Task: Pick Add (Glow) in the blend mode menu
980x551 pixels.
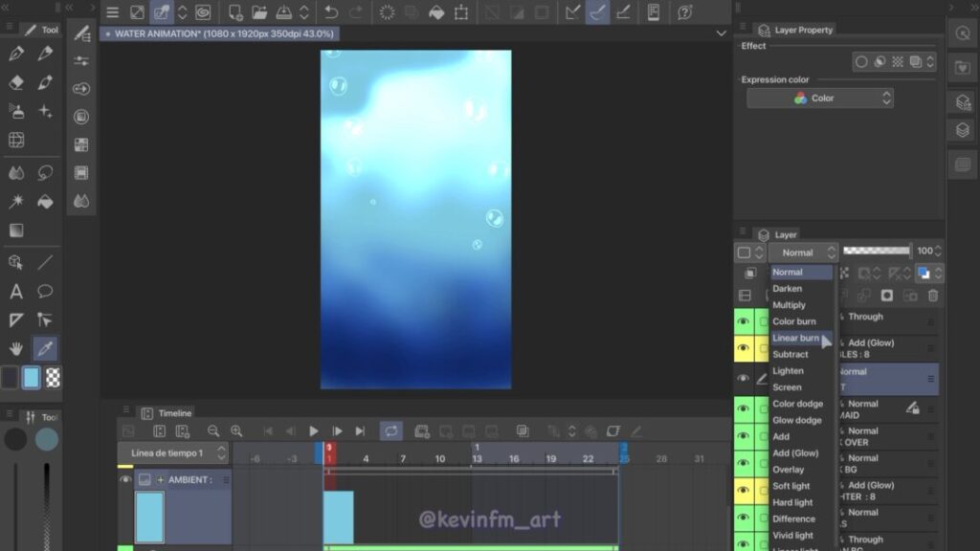Action: (795, 452)
